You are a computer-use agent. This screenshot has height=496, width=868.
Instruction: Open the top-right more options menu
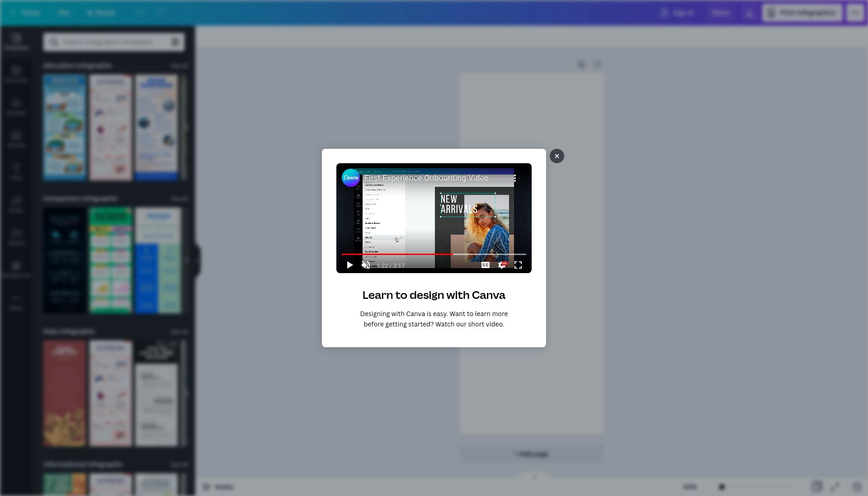coord(855,13)
